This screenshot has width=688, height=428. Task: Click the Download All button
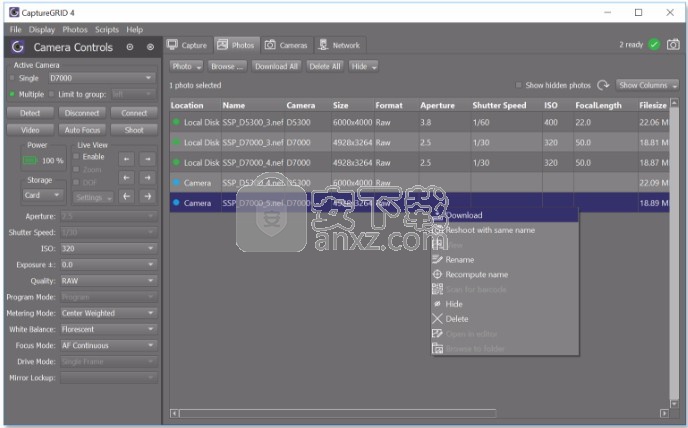pyautogui.click(x=276, y=66)
